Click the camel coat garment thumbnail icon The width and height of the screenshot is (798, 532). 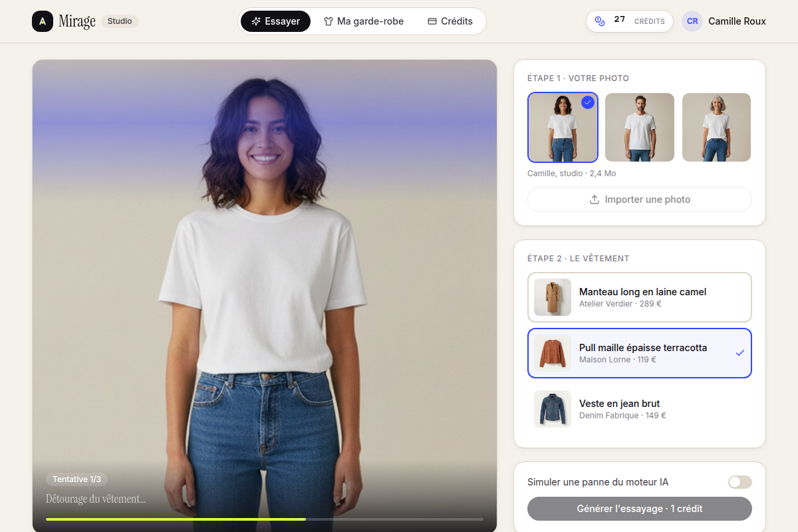pos(553,297)
